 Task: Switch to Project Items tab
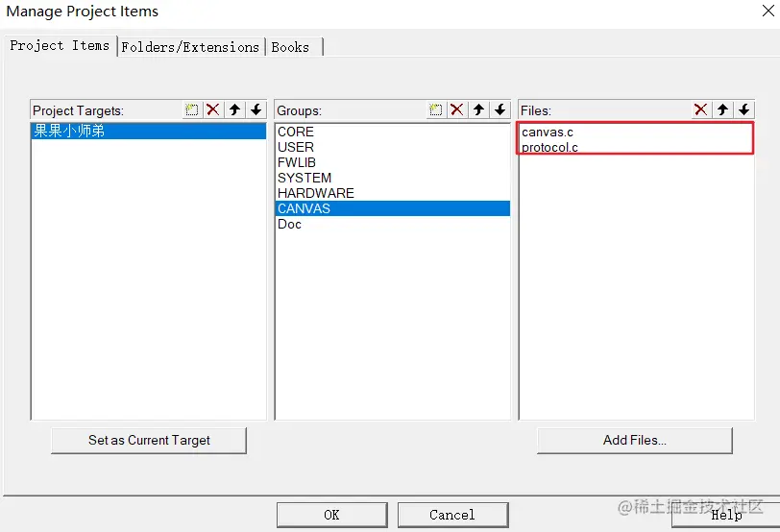pos(60,46)
